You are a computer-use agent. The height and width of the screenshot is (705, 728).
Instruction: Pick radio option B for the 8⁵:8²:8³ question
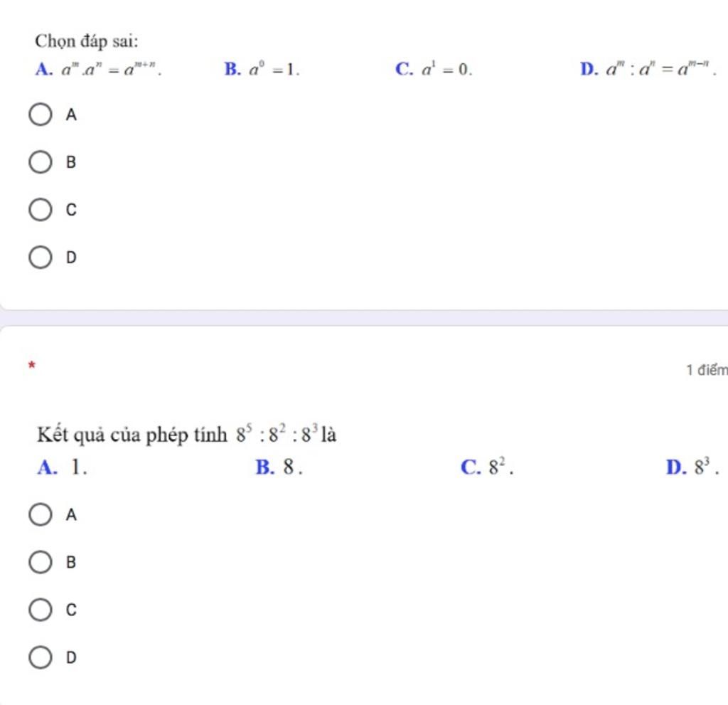tap(41, 562)
